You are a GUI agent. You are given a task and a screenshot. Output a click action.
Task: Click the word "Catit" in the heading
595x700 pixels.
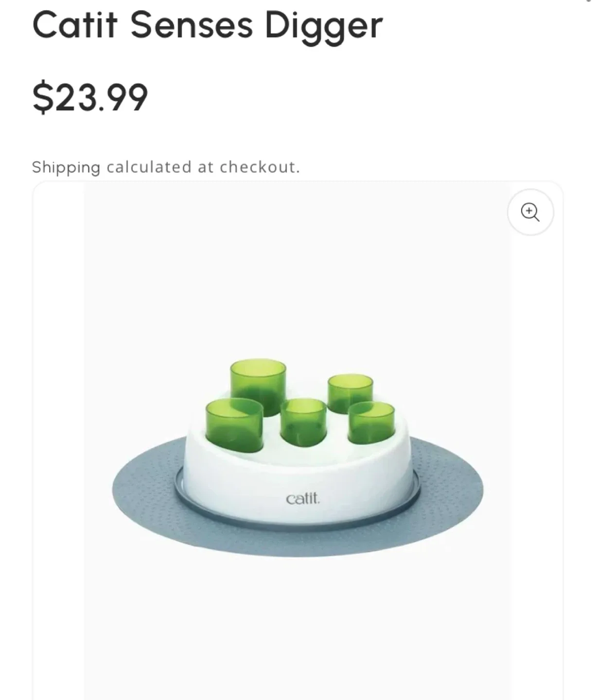tap(75, 25)
